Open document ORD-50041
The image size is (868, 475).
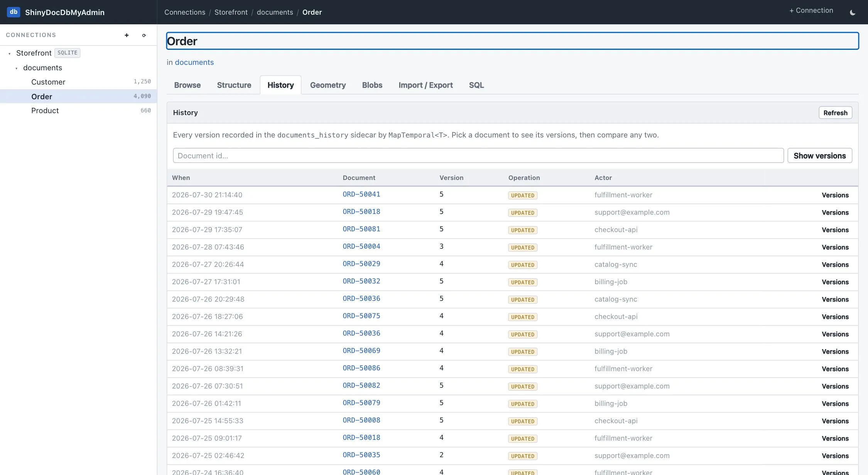pyautogui.click(x=361, y=194)
